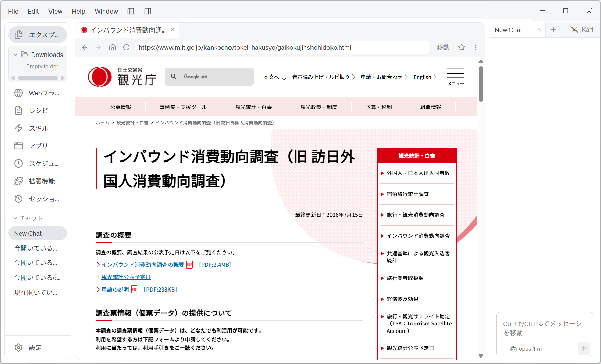Open the エクスプ... explorer panel
The height and width of the screenshot is (364, 601).
[38, 35]
